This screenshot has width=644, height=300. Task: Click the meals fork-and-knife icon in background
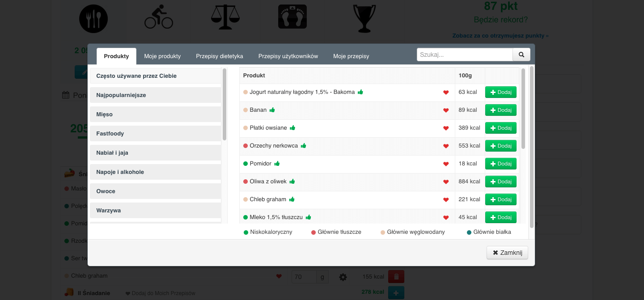click(93, 18)
